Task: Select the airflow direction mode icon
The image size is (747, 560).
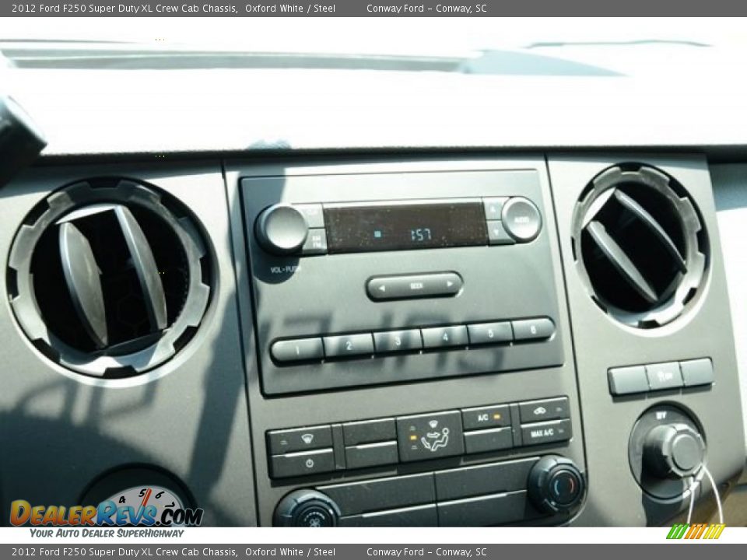Action: click(436, 437)
